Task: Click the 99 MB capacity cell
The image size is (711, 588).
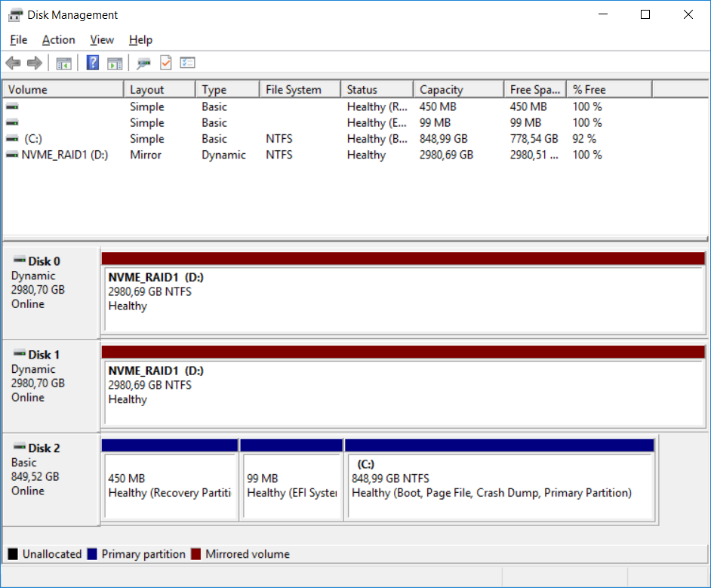Action: [435, 122]
